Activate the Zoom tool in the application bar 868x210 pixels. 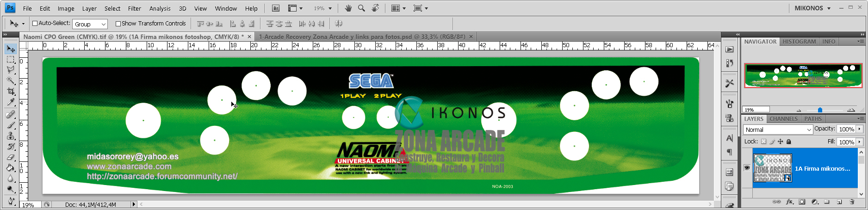coord(361,8)
